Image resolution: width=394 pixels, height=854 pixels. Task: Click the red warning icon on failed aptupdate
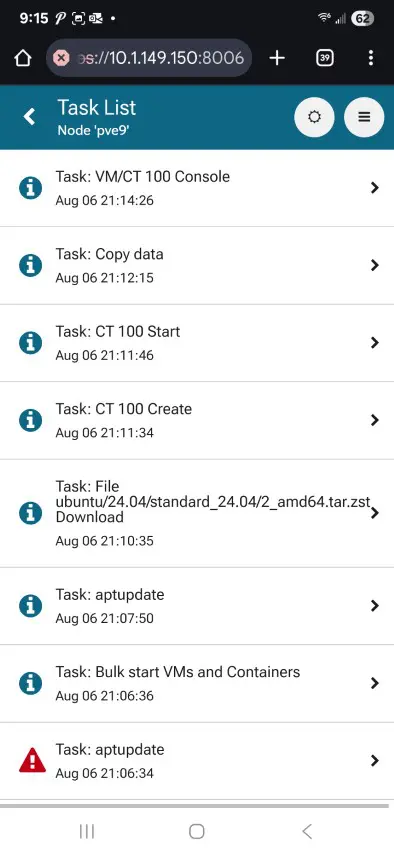pos(32,760)
